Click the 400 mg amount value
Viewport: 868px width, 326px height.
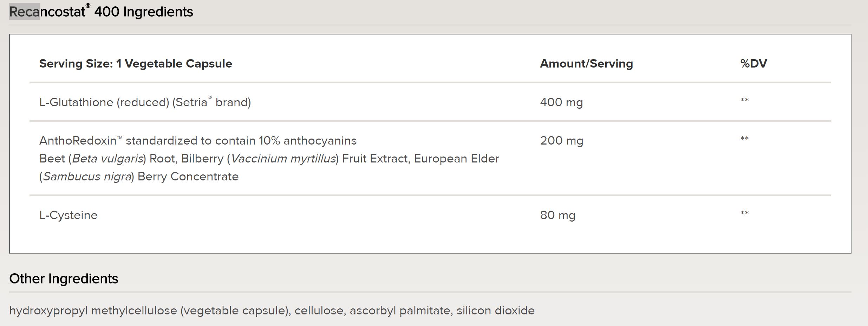tap(561, 102)
